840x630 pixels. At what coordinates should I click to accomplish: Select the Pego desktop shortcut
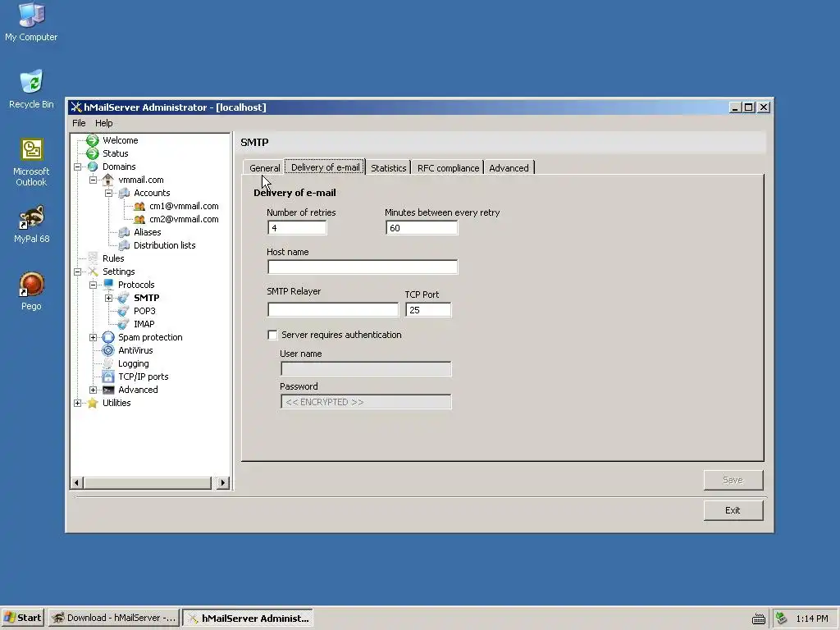tap(31, 291)
